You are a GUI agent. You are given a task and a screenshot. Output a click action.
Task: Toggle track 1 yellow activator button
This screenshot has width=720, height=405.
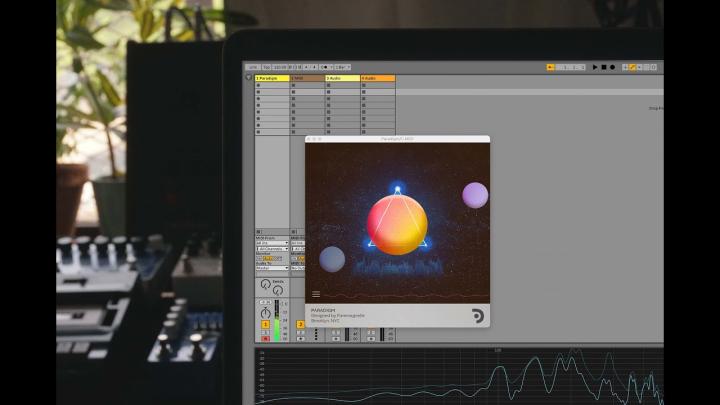pos(265,325)
